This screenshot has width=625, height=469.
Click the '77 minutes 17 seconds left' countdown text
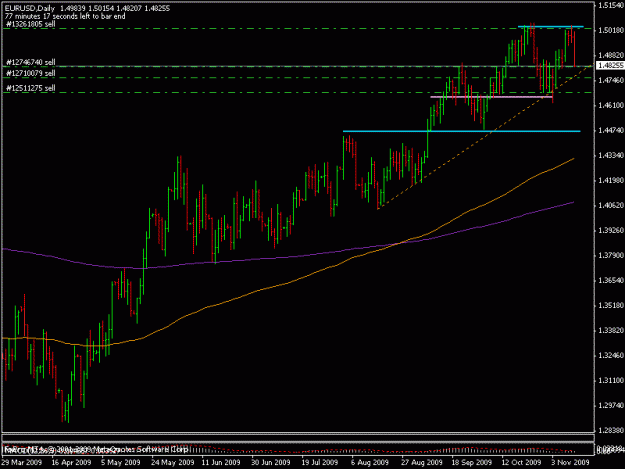tap(65, 16)
